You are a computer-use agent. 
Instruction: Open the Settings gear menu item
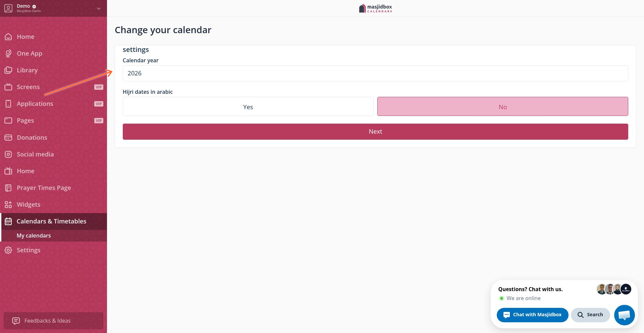29,250
